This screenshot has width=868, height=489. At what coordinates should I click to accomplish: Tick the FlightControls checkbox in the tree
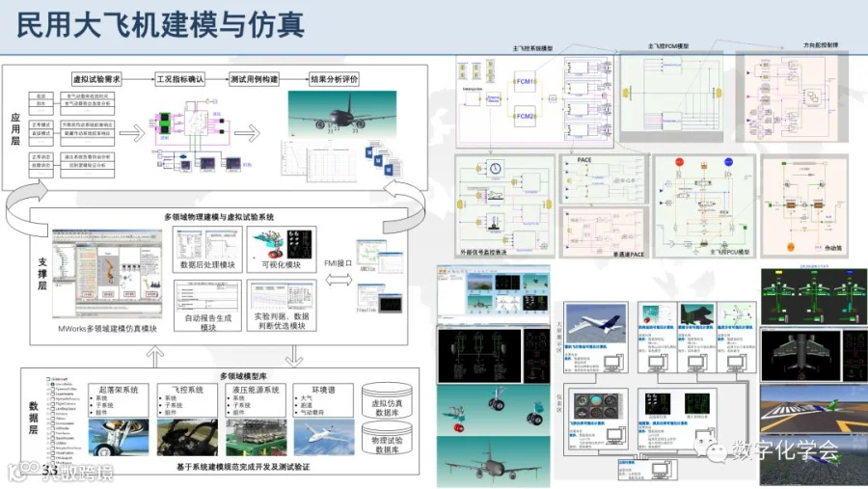pyautogui.click(x=53, y=404)
